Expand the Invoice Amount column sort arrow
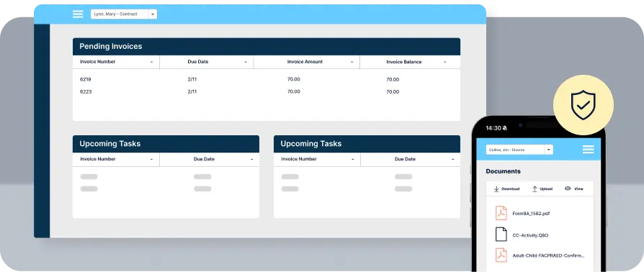The image size is (644, 272). click(x=352, y=62)
